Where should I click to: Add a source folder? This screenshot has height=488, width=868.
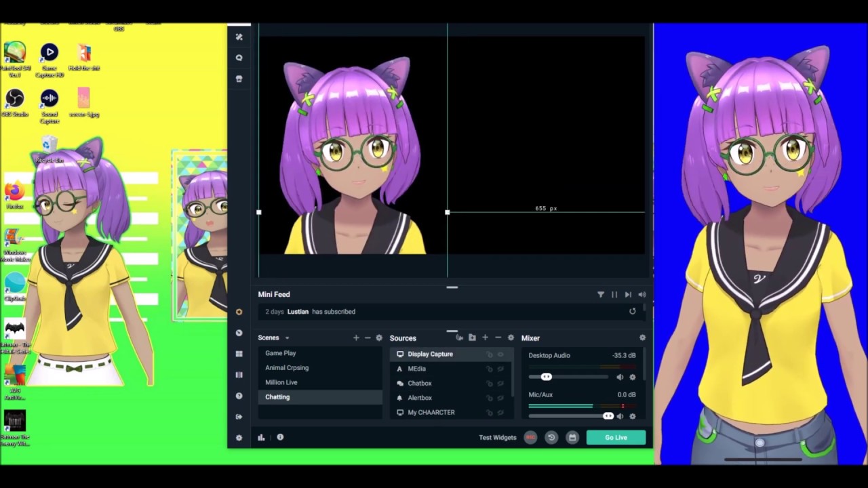click(x=472, y=338)
